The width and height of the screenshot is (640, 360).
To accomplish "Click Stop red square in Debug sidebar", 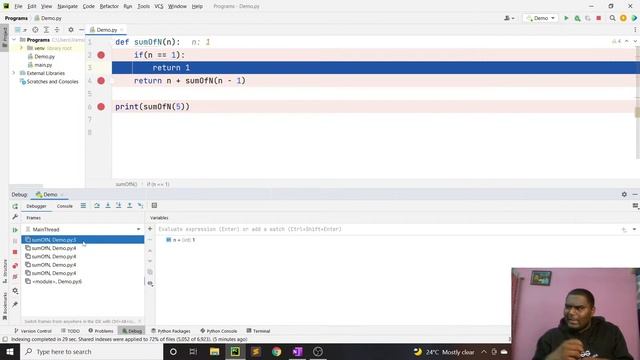I will click(15, 252).
